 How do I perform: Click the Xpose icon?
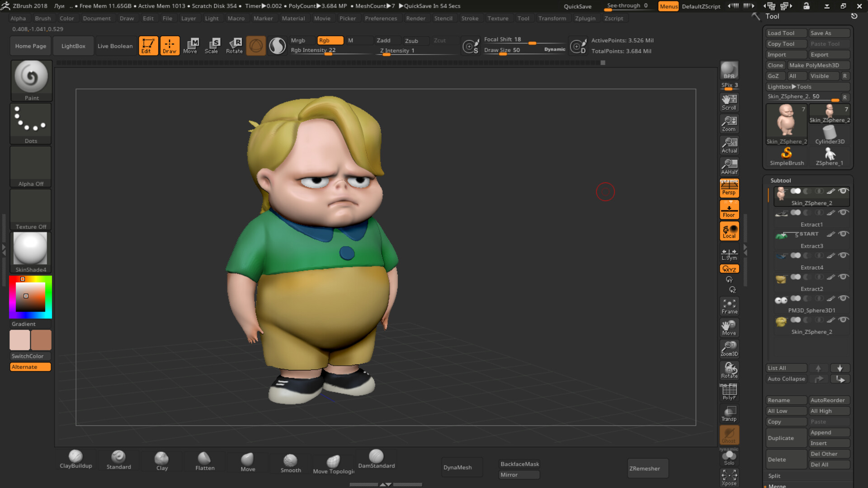click(729, 478)
